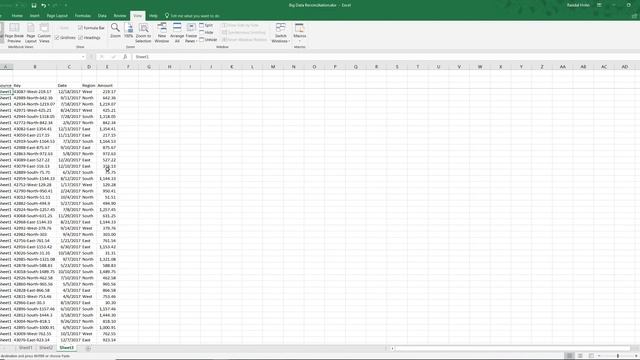Switch to Page Layout view button
The height and width of the screenshot is (360, 640).
31,33
